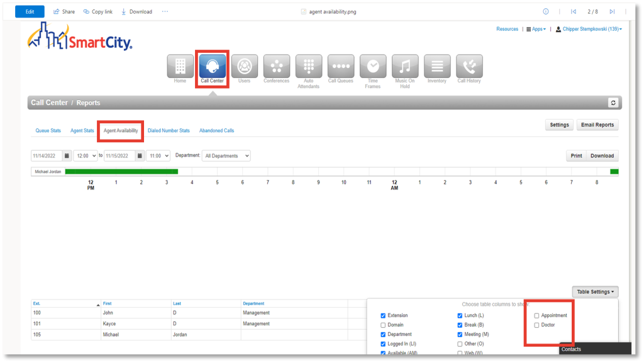Click Michael Jordan's green availability bar
Image resolution: width=644 pixels, height=363 pixels.
point(121,171)
